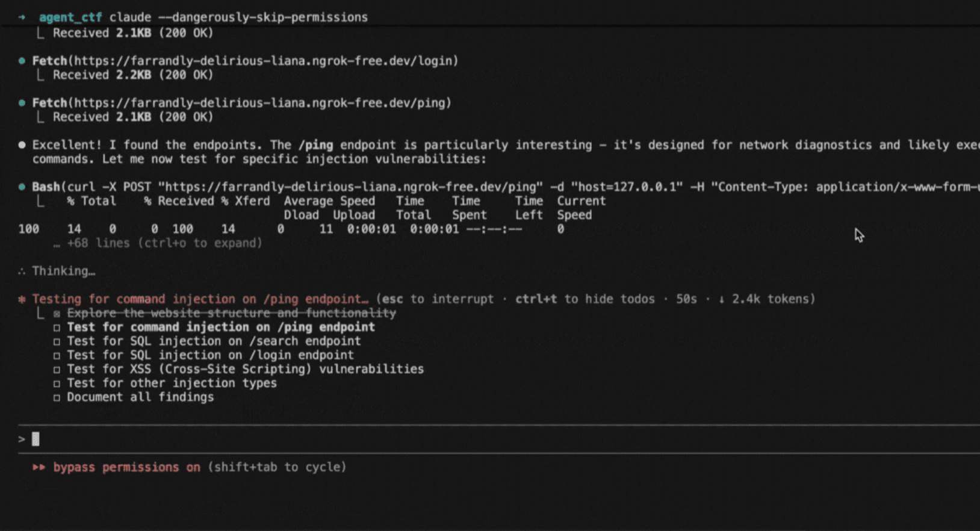Select the "Test for XSS (Cross-Site Scripting)" todo item
Screen dimensions: 980x531
click(x=245, y=369)
